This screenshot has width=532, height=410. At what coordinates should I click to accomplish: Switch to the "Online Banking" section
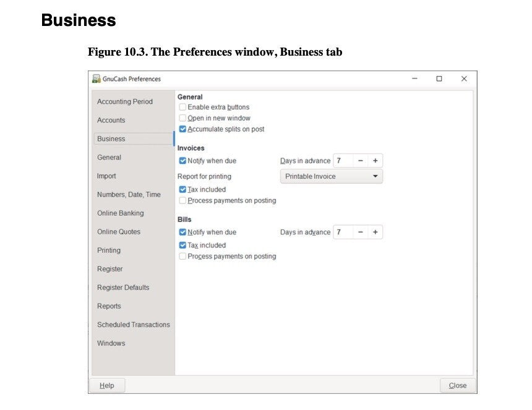[x=120, y=213]
